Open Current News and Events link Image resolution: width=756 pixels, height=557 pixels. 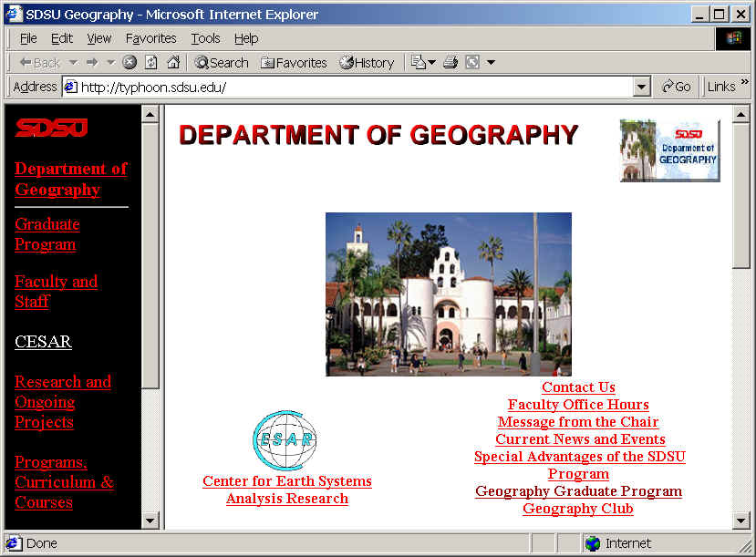click(x=580, y=439)
